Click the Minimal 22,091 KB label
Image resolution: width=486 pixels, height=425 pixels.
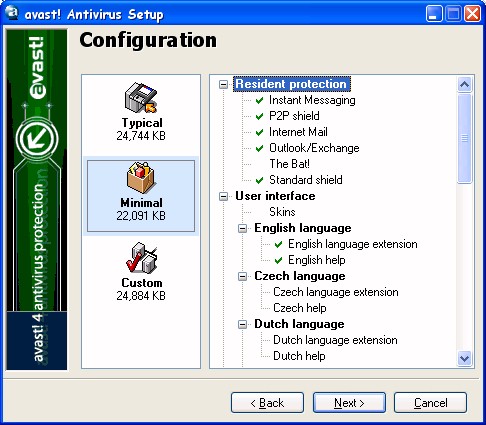(x=141, y=209)
